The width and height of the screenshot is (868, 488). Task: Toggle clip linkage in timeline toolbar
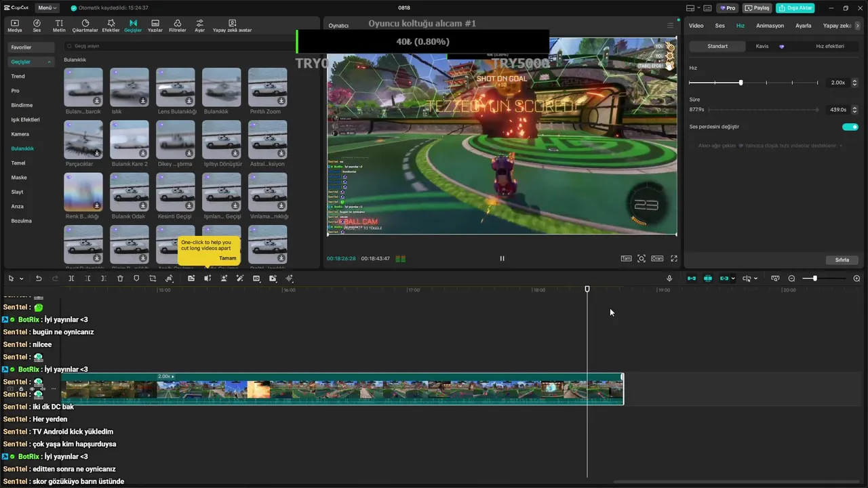pos(724,279)
